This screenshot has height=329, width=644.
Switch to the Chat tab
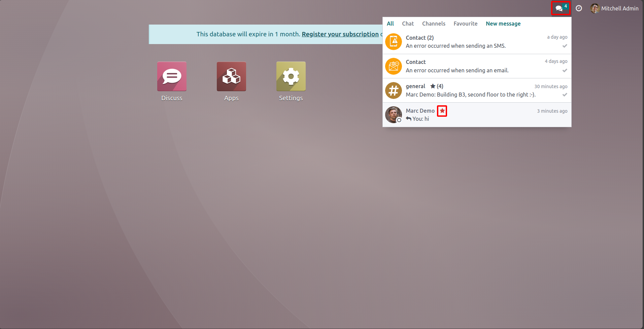[x=408, y=24]
